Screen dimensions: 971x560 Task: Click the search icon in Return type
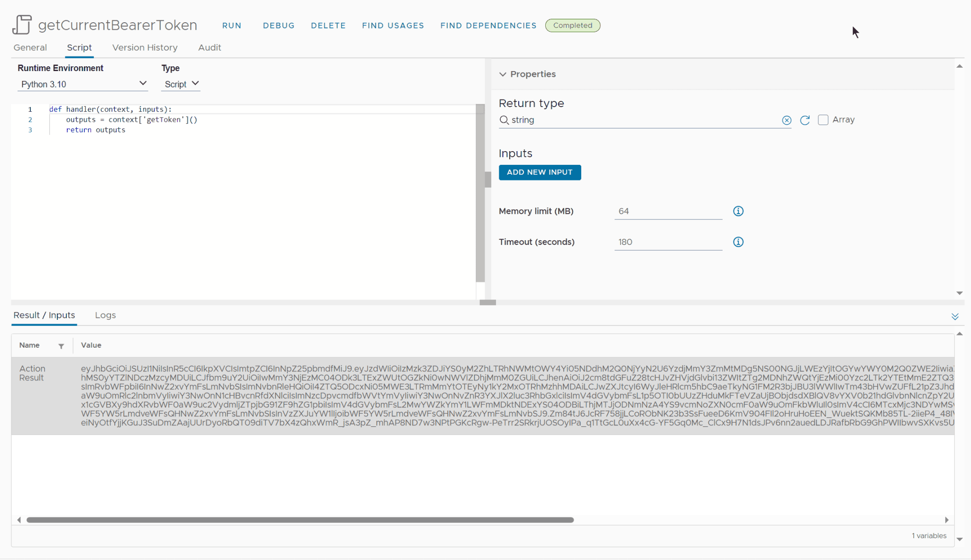click(x=504, y=120)
